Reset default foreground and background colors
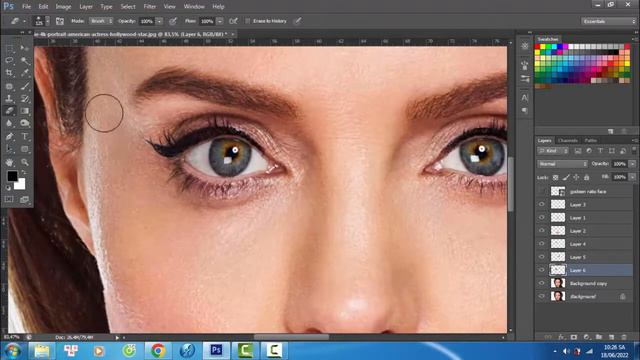This screenshot has width=640, height=360. [x=8, y=188]
